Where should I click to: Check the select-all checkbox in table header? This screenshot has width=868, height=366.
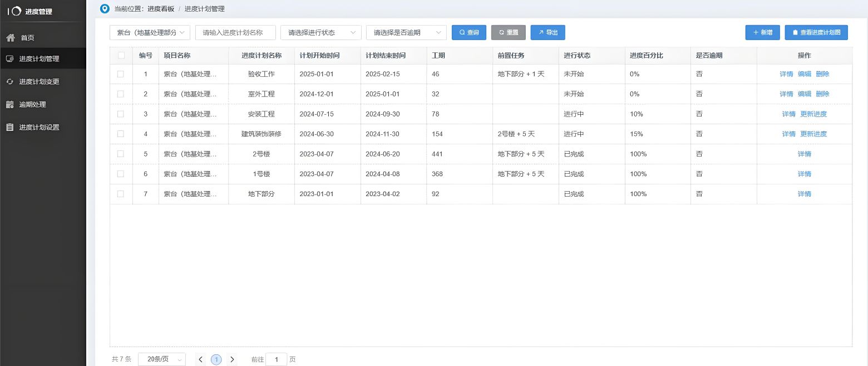(x=121, y=55)
